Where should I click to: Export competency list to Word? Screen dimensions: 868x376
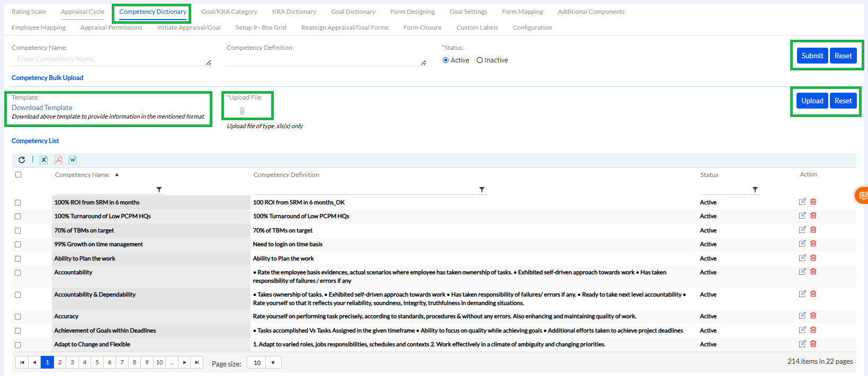pyautogui.click(x=73, y=160)
